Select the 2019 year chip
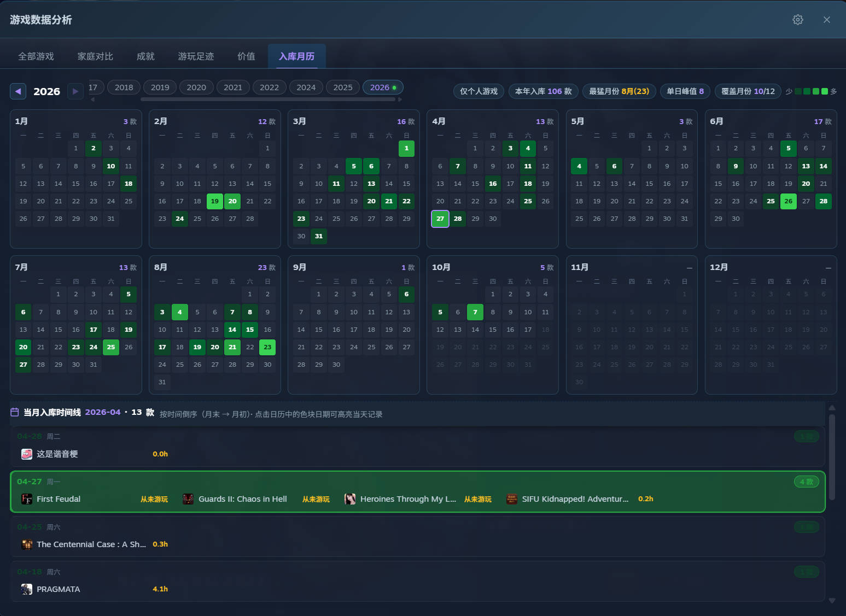This screenshot has height=616, width=846. (x=160, y=87)
